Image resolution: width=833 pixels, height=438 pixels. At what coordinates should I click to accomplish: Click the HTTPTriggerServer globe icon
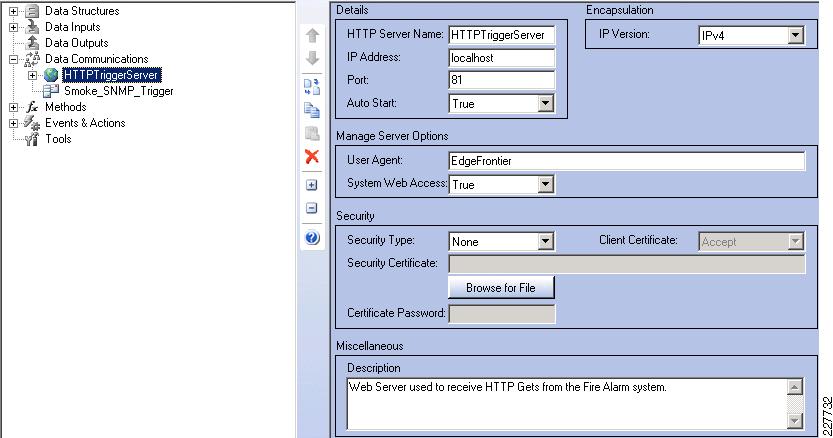pos(51,75)
